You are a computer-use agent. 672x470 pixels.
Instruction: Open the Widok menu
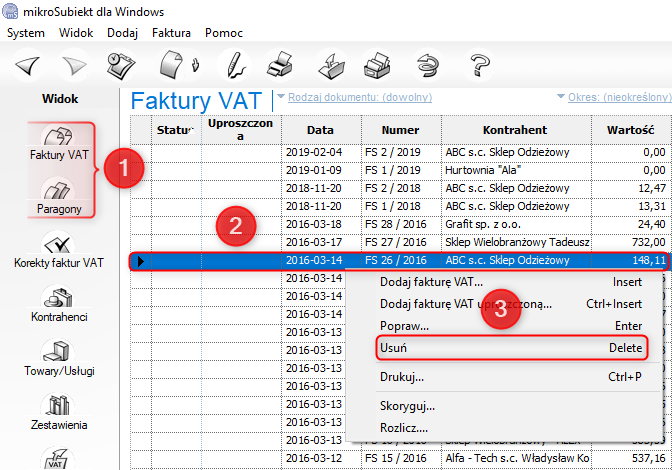(x=76, y=33)
